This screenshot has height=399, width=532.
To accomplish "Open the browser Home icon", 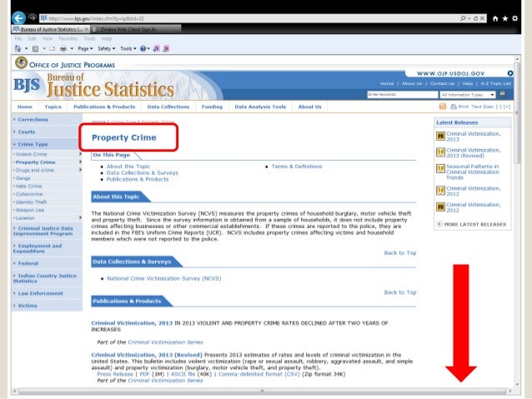I will click(495, 18).
